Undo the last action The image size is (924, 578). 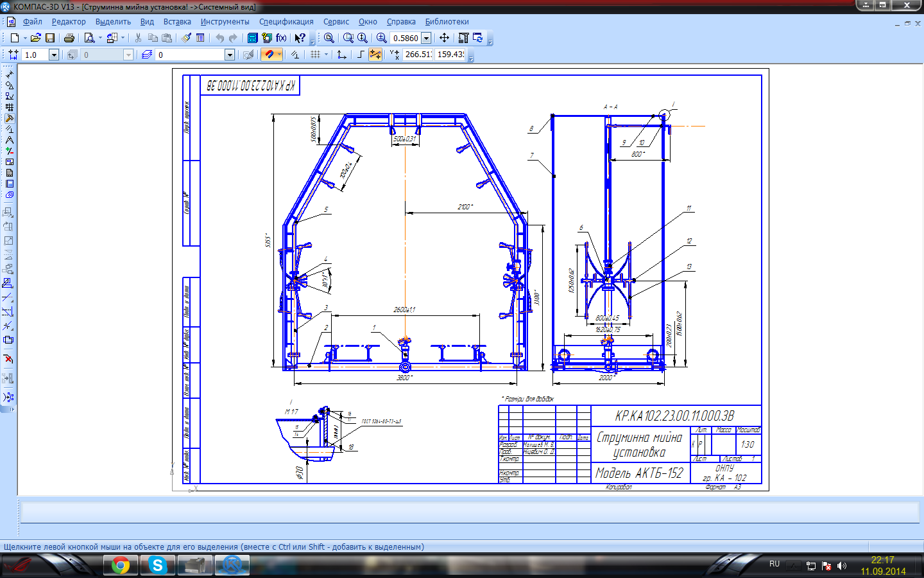click(x=219, y=38)
